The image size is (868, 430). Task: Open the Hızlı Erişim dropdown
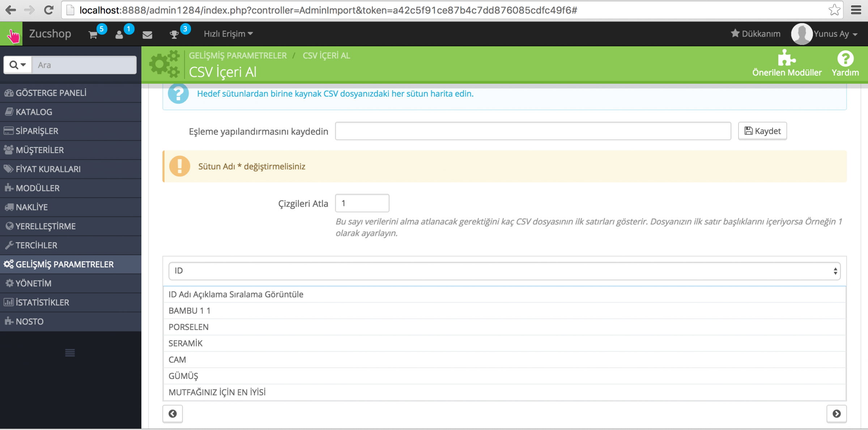coord(228,34)
